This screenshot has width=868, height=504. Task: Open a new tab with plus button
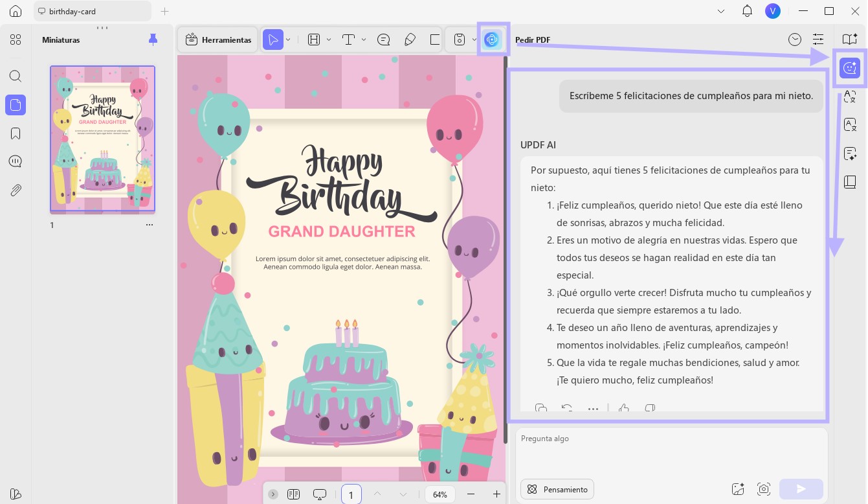(164, 11)
